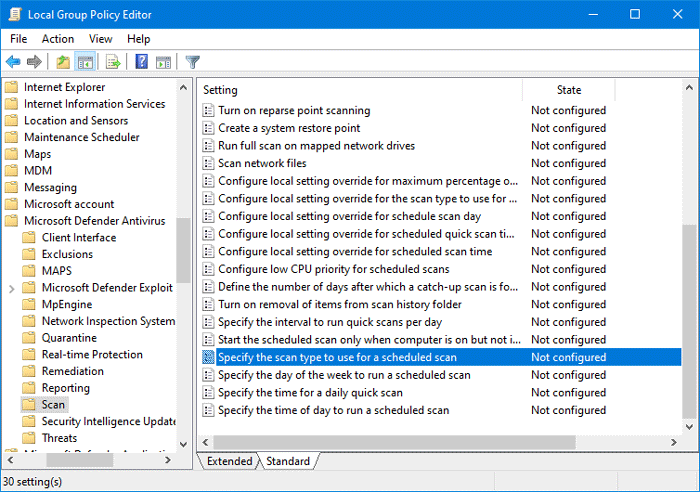Select the MDM folder
Image resolution: width=700 pixels, height=492 pixels.
pyautogui.click(x=38, y=171)
